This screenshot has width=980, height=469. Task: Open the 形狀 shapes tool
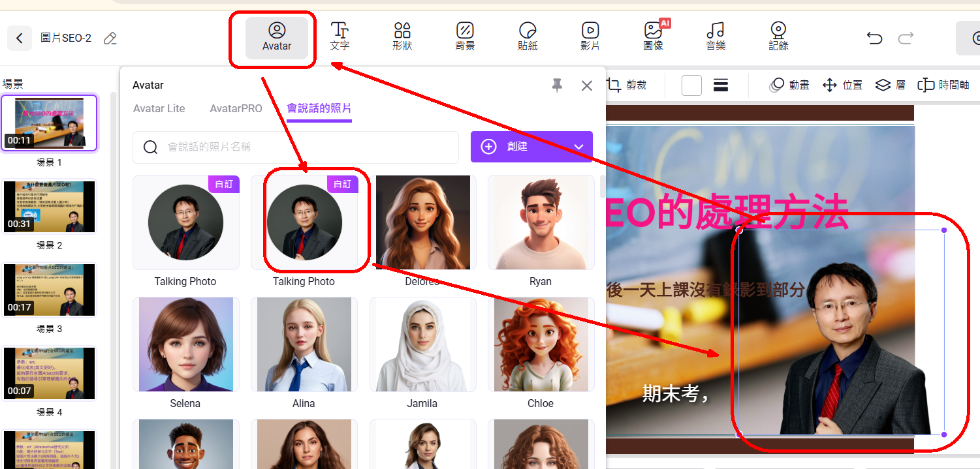coord(402,37)
